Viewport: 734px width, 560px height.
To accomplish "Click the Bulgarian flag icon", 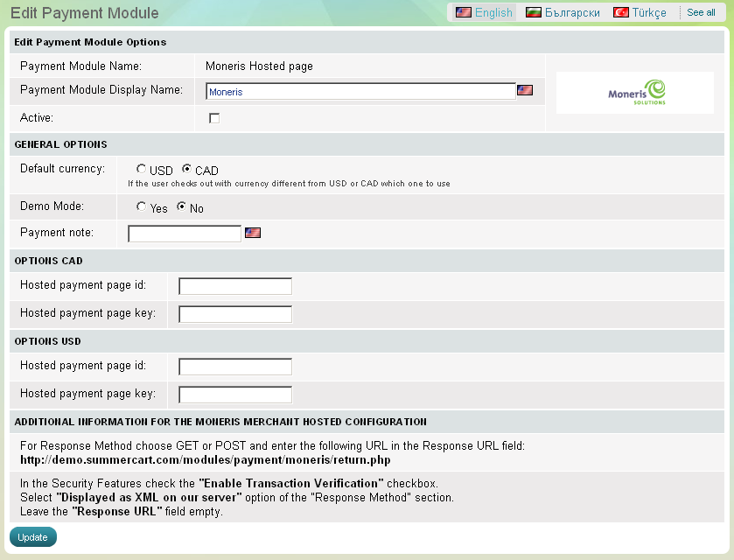I will (x=533, y=12).
